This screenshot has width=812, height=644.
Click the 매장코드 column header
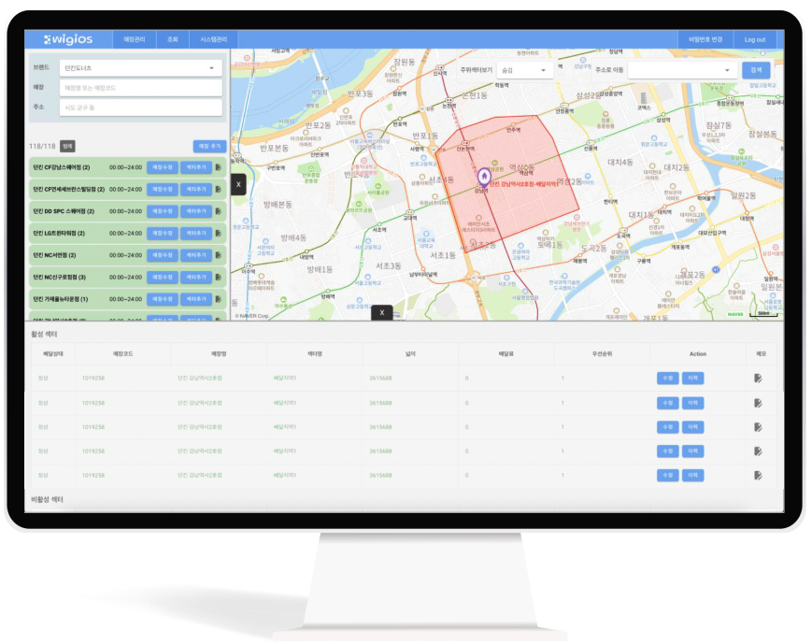[123, 354]
